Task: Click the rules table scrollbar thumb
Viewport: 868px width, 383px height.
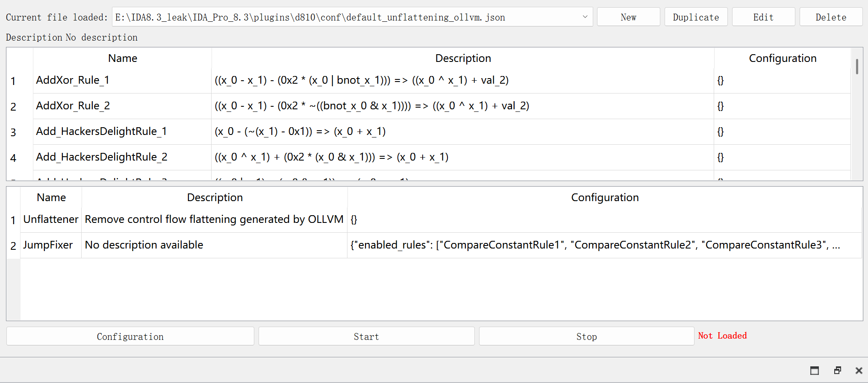Action: [857, 67]
